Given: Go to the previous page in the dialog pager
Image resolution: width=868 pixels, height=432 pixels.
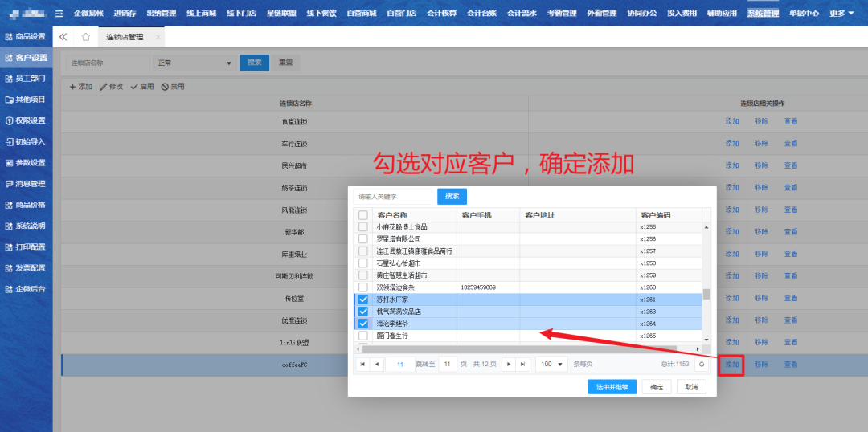Looking at the screenshot, I should (377, 364).
